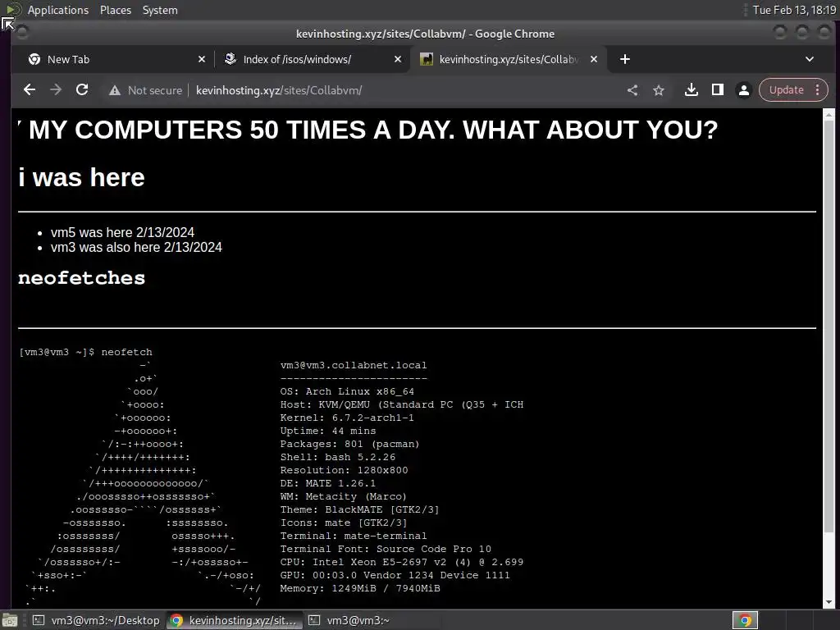Share this page with the share icon
Screen dimensions: 840x630
click(x=632, y=90)
